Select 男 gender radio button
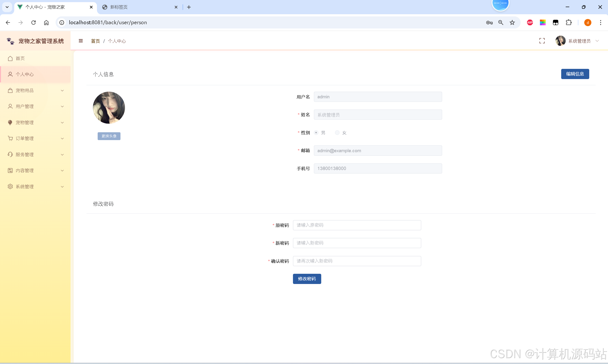 pyautogui.click(x=316, y=133)
